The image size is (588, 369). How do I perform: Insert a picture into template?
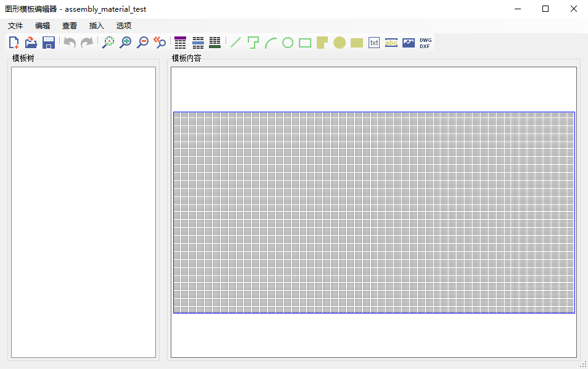click(x=409, y=43)
